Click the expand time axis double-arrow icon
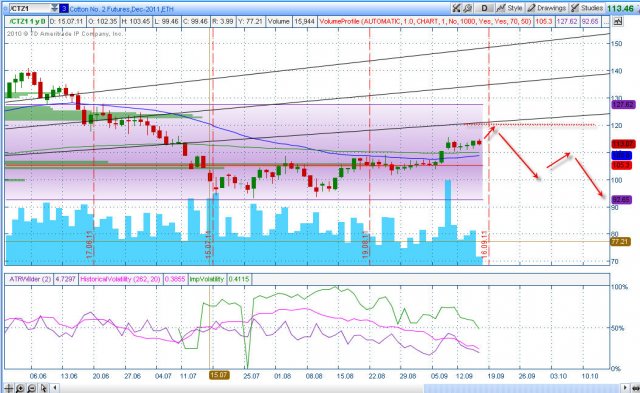The height and width of the screenshot is (393, 640). (x=635, y=388)
